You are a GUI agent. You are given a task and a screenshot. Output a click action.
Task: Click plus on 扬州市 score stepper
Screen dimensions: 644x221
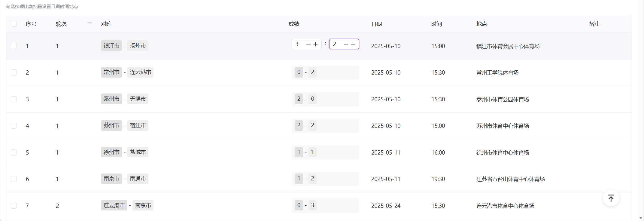pos(353,44)
